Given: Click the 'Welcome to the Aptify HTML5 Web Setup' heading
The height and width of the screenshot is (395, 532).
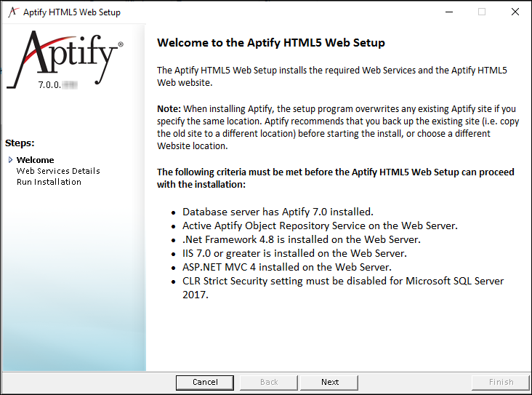Looking at the screenshot, I should point(271,43).
